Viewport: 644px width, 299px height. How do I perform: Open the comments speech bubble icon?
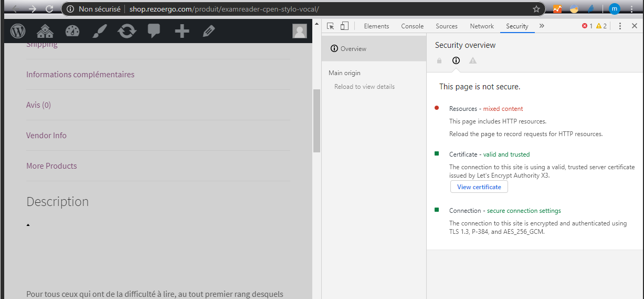[x=154, y=32]
